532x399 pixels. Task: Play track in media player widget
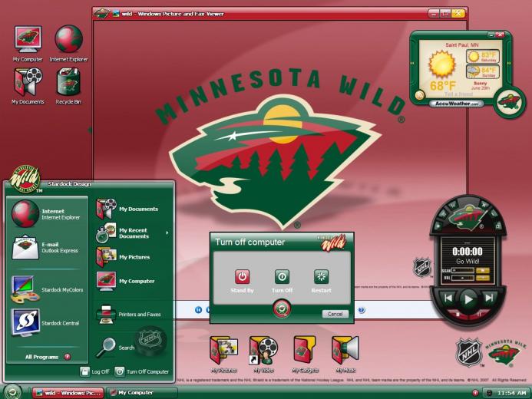coord(468,299)
